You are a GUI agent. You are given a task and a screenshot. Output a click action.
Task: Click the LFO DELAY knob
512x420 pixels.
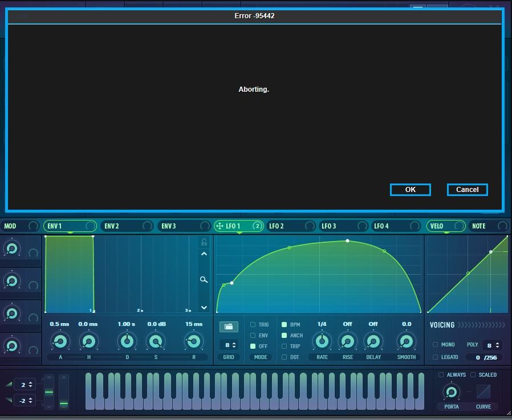[x=373, y=341]
